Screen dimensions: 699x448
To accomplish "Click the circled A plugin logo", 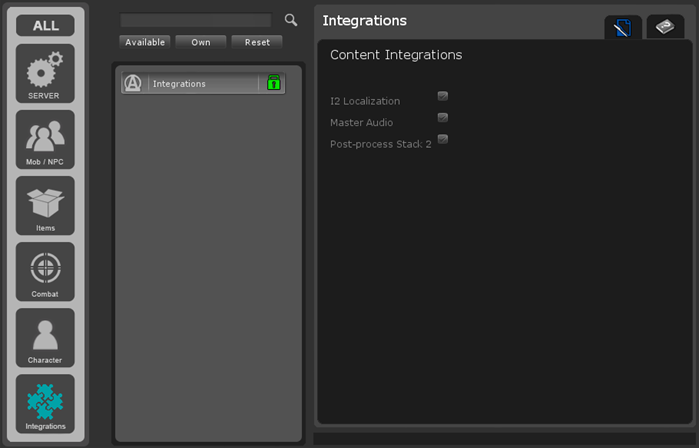I will 133,83.
